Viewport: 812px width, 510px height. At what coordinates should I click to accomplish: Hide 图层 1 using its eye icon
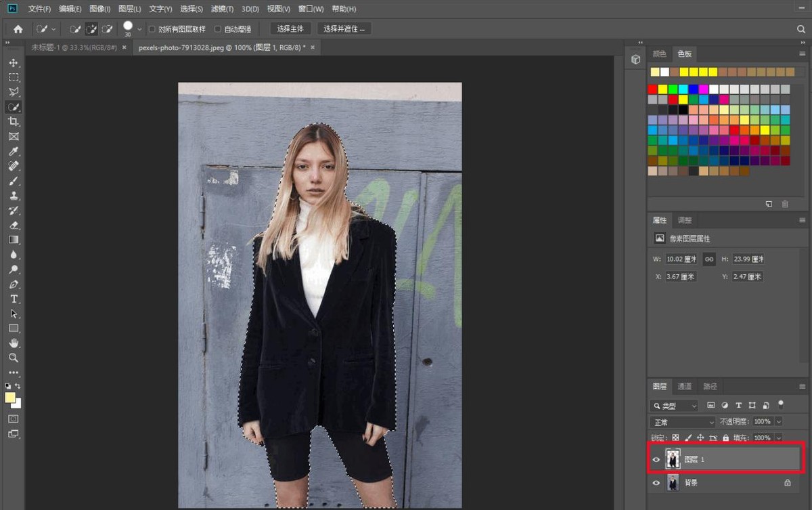coord(656,459)
